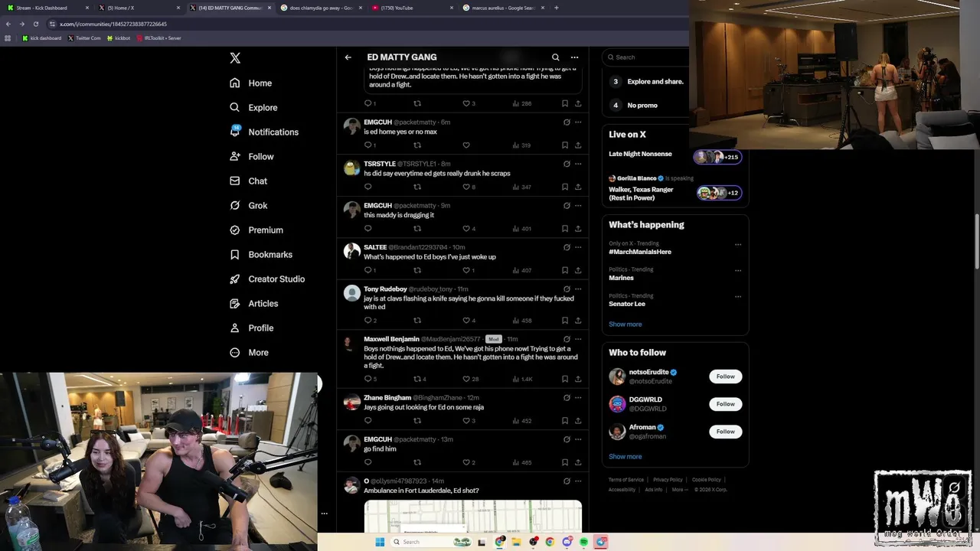Reply to SALTEE's 'just woke up' post
The width and height of the screenshot is (980, 551).
367,270
